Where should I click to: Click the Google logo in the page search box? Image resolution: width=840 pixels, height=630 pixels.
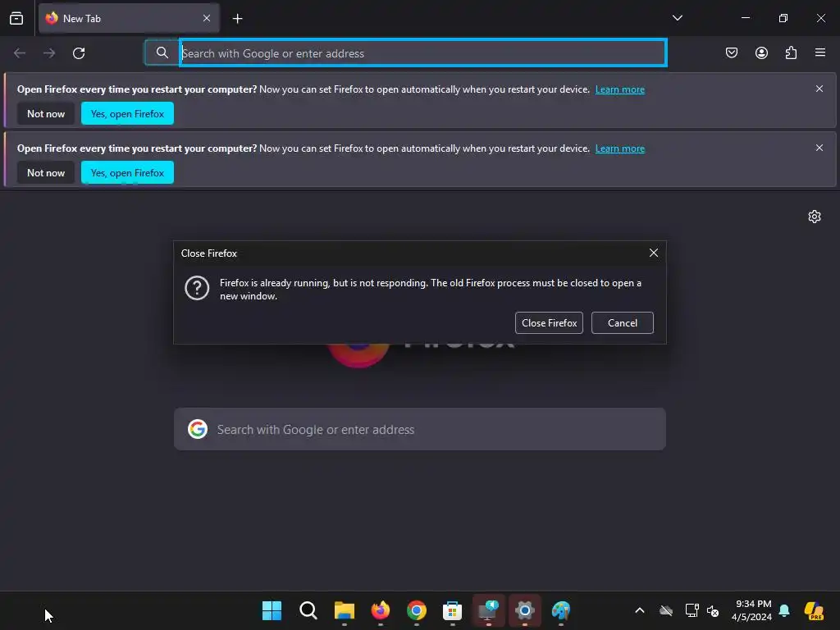[x=198, y=429]
